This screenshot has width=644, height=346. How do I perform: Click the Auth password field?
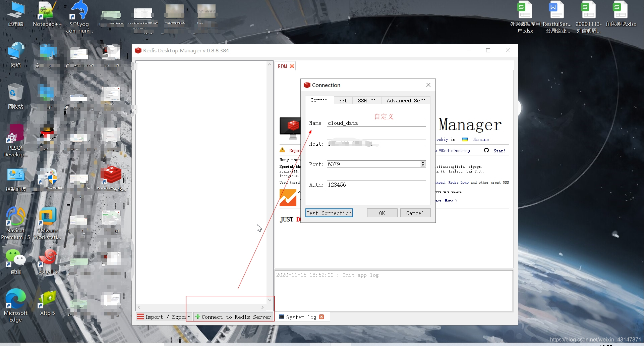coord(376,185)
